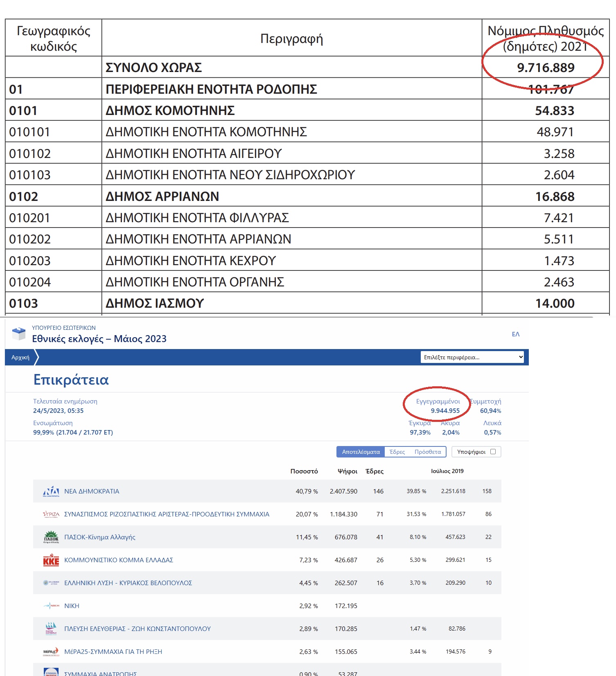Image resolution: width=616 pixels, height=676 pixels.
Task: Switch language via the ΕΛ link
Action: pyautogui.click(x=516, y=334)
